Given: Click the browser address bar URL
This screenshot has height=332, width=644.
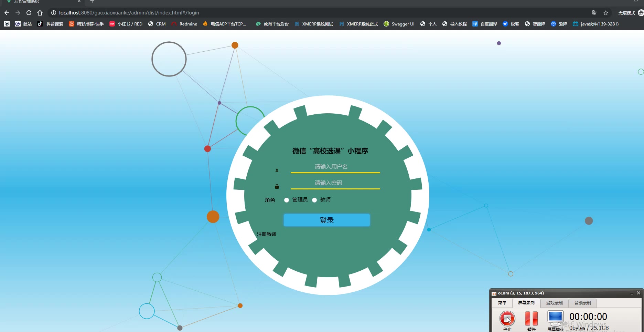Looking at the screenshot, I should tap(129, 13).
